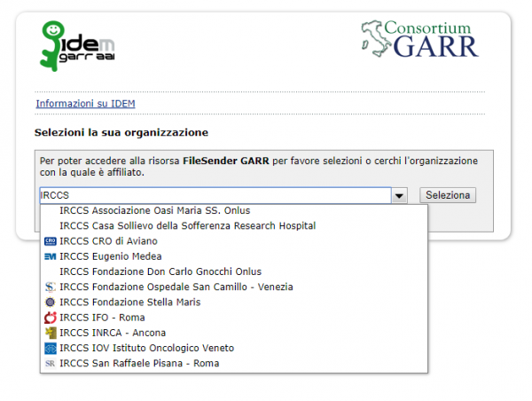This screenshot has width=532, height=401.
Task: Click the Seleziona button
Action: [x=448, y=195]
